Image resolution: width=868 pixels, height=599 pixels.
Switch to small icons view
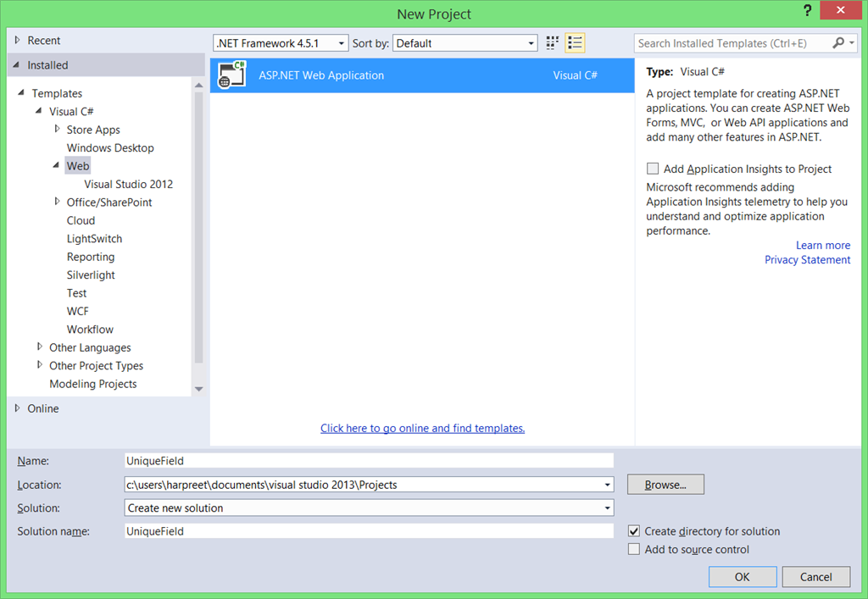(x=552, y=43)
